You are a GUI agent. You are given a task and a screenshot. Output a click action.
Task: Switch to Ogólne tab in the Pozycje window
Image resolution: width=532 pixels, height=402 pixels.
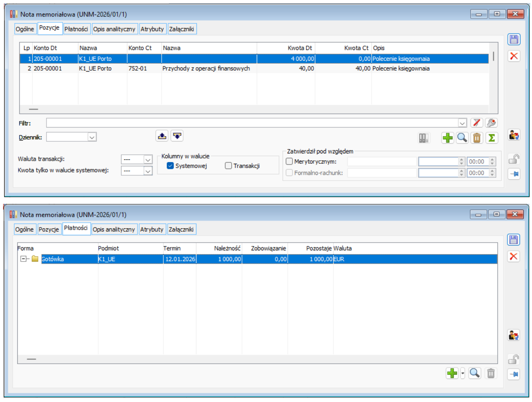point(25,29)
